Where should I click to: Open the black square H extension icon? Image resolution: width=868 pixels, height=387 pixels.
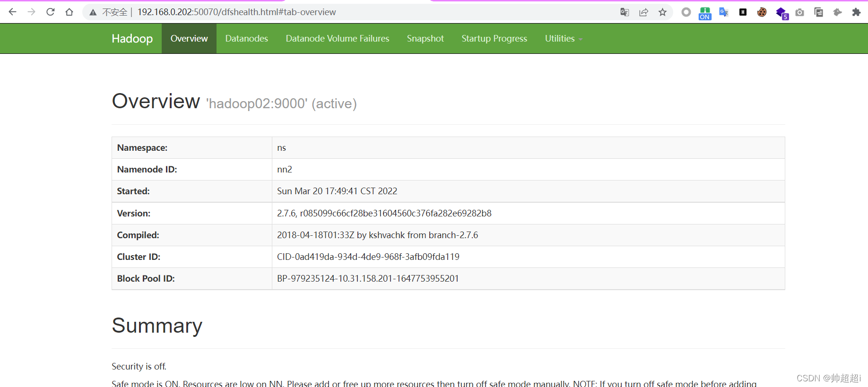tap(743, 12)
